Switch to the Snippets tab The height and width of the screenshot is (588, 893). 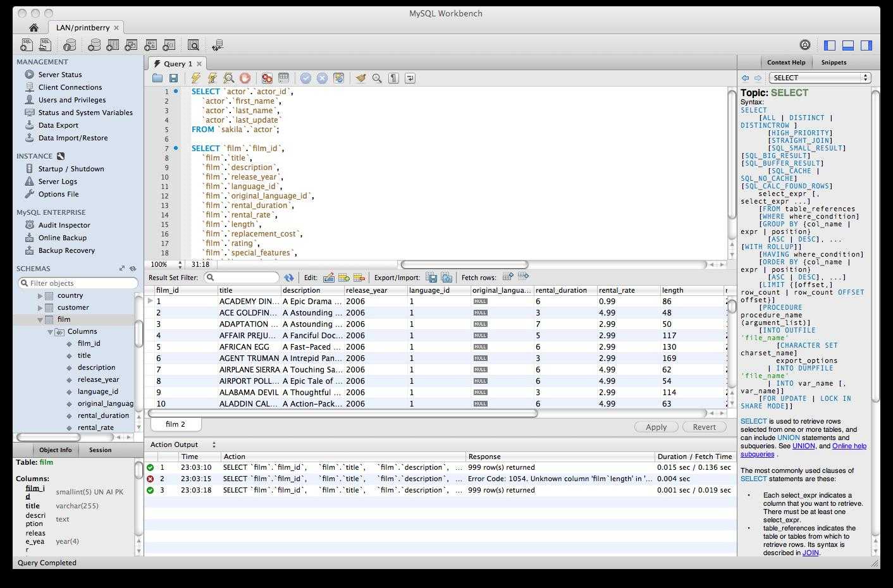click(x=834, y=62)
